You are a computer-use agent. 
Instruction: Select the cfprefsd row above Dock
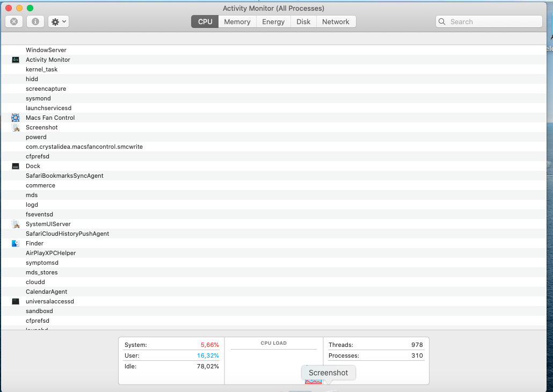coord(274,156)
